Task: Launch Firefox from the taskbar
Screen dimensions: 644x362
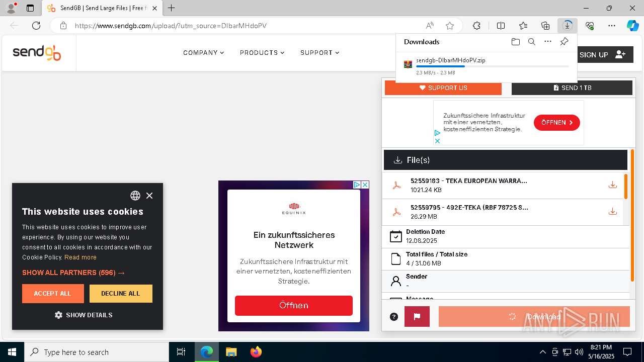Action: click(256, 352)
